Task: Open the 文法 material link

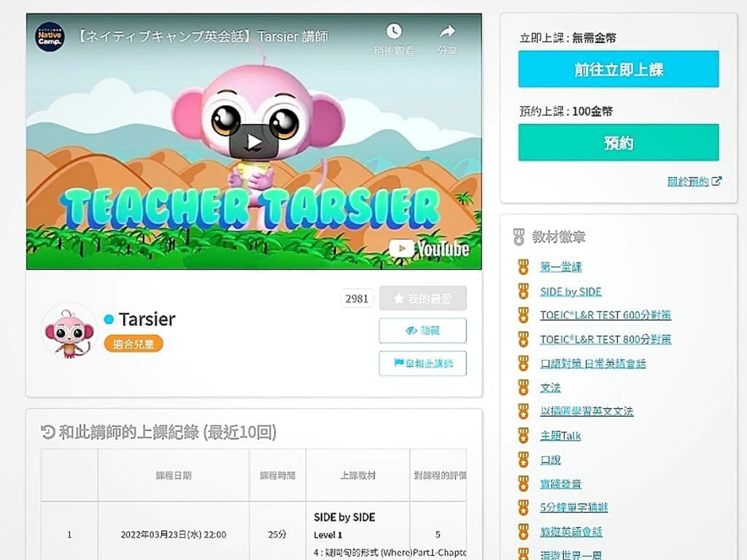Action: (550, 388)
